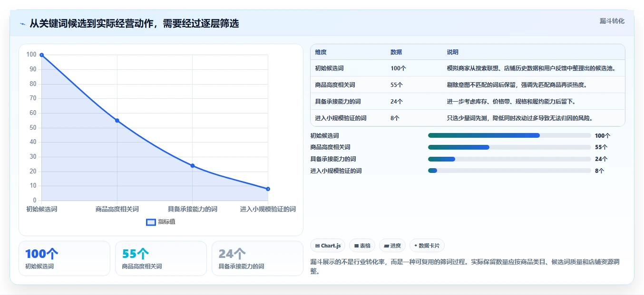Click the 进入小规模验证的词 x-axis label

[268, 209]
